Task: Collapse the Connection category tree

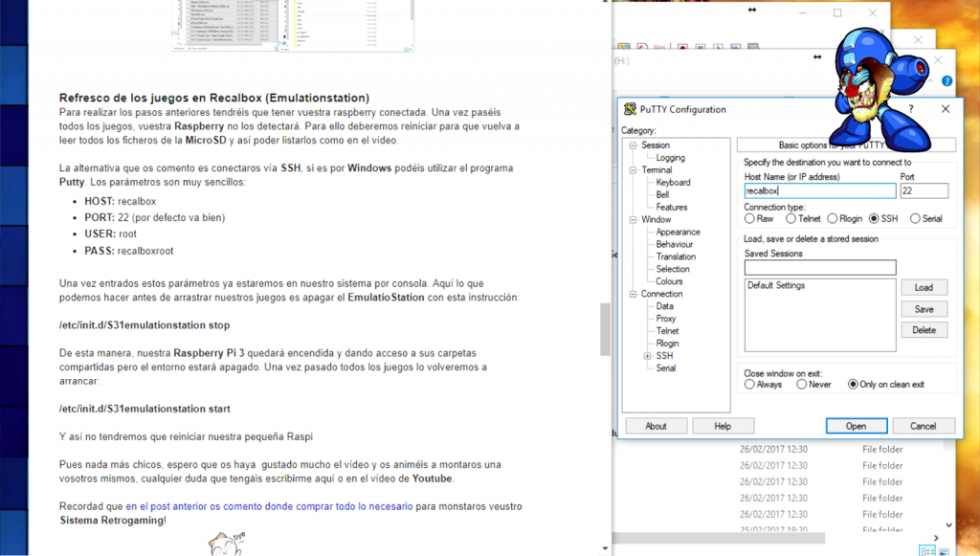Action: pyautogui.click(x=633, y=294)
